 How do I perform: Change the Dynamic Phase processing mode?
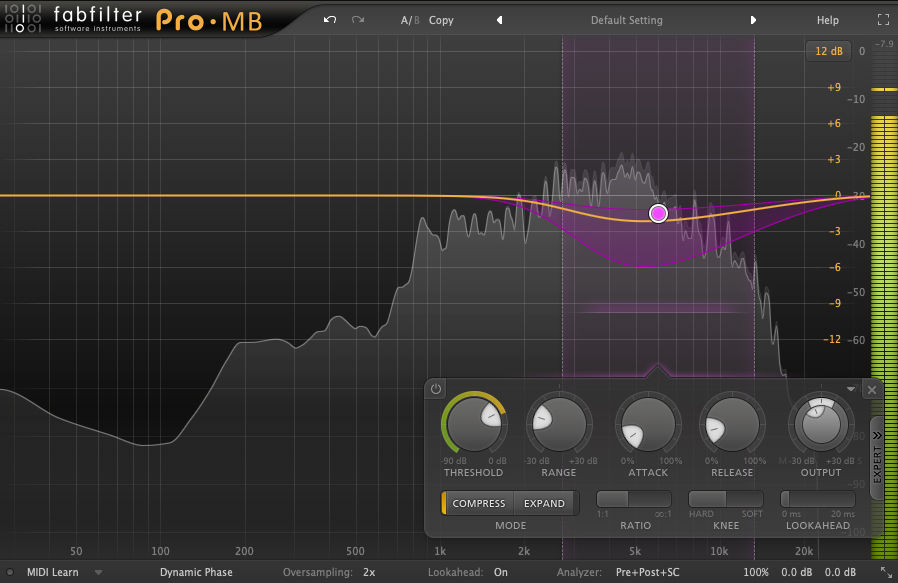(196, 572)
